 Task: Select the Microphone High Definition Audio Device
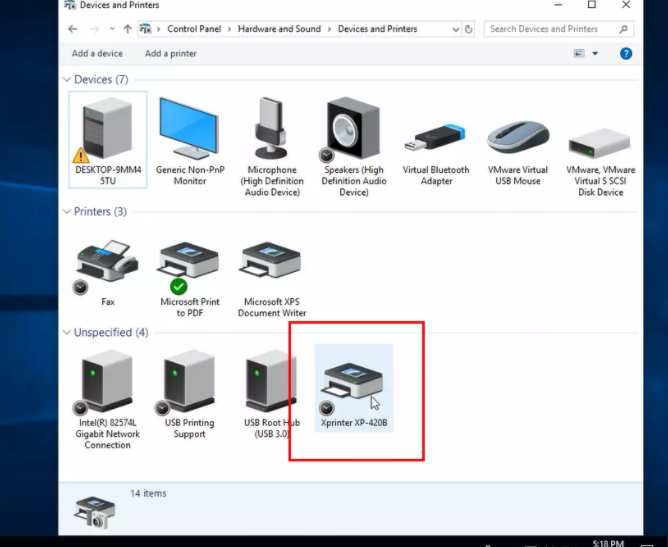[x=272, y=145]
